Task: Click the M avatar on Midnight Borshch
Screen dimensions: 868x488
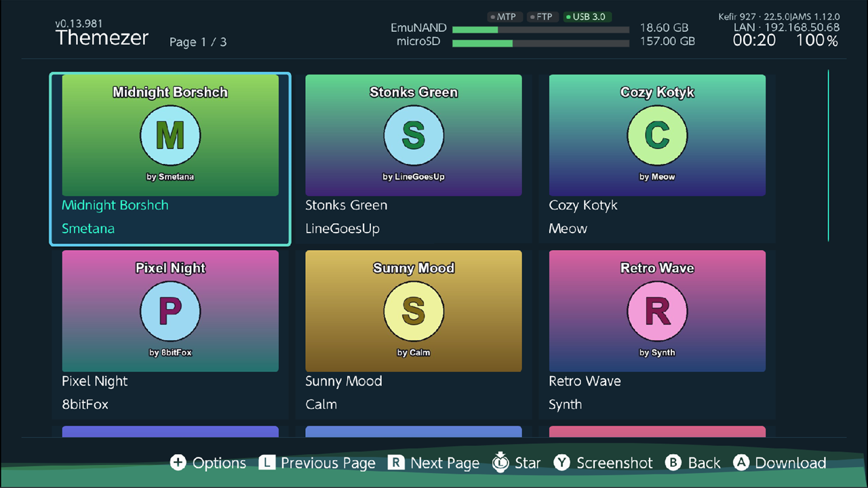Action: pyautogui.click(x=170, y=136)
